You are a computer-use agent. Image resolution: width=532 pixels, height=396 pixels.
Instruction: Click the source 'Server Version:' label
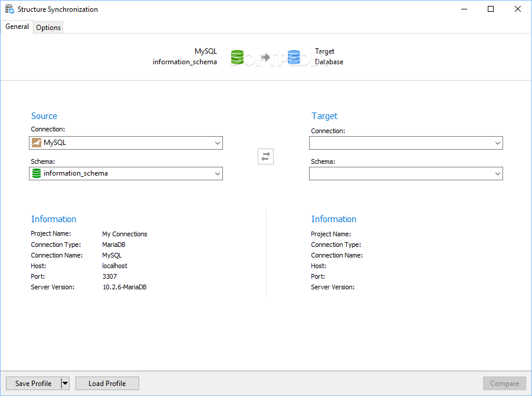pos(52,287)
